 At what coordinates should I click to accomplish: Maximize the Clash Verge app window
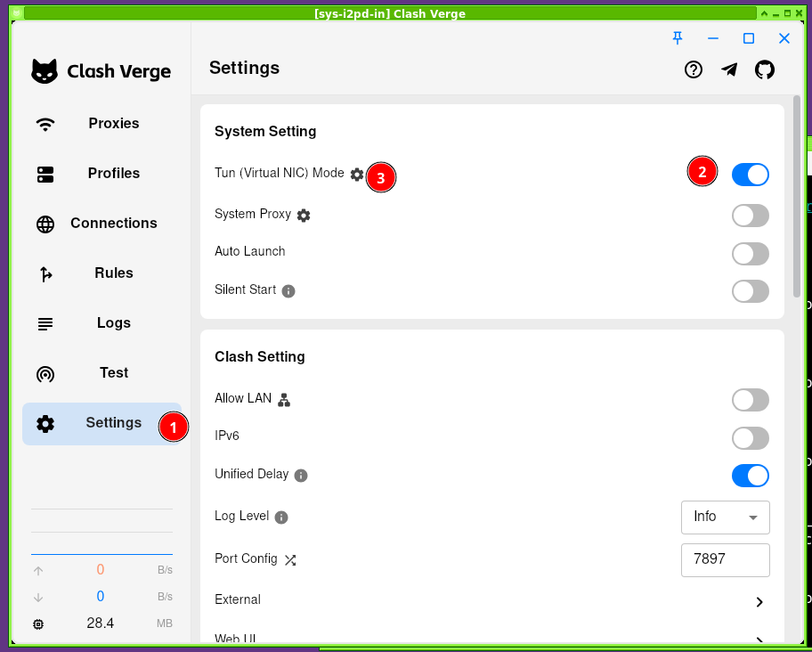tap(749, 38)
